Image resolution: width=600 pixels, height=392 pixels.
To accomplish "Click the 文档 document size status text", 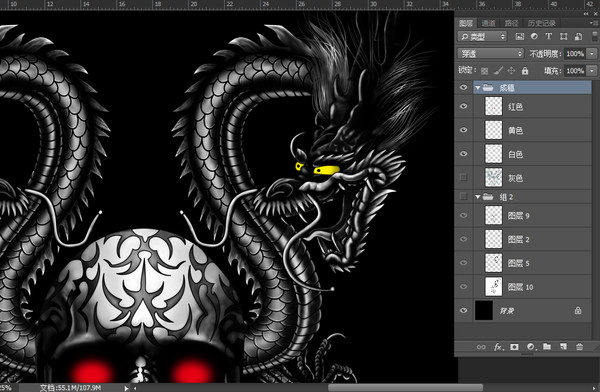I will pyautogui.click(x=70, y=388).
